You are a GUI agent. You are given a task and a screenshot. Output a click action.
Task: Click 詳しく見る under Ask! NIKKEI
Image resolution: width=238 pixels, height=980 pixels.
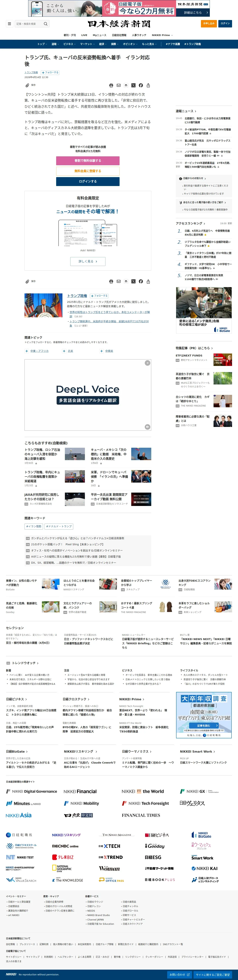click(x=88, y=261)
